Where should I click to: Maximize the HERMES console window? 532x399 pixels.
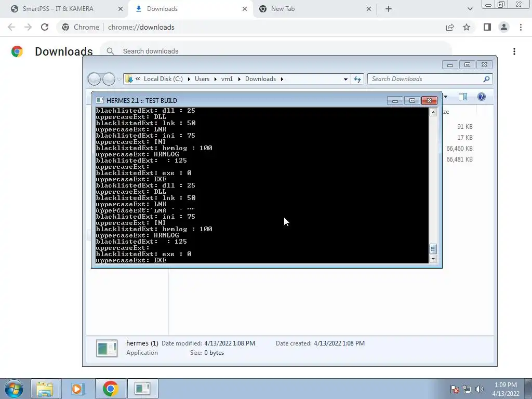(x=412, y=100)
